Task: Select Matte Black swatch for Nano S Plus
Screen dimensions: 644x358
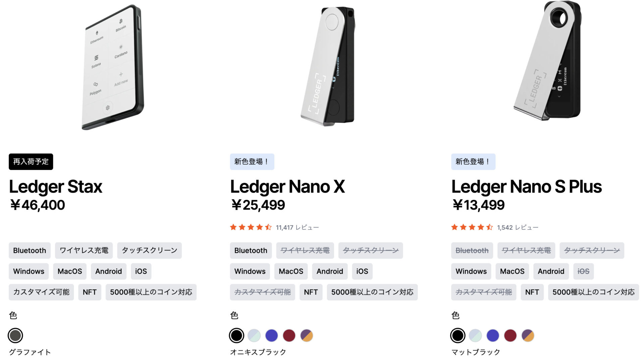Action: pos(458,335)
